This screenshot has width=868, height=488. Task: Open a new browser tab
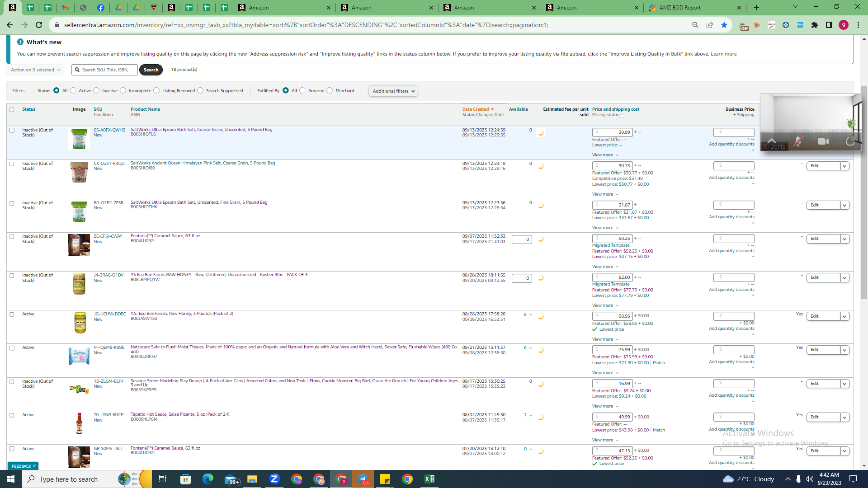coord(756,8)
